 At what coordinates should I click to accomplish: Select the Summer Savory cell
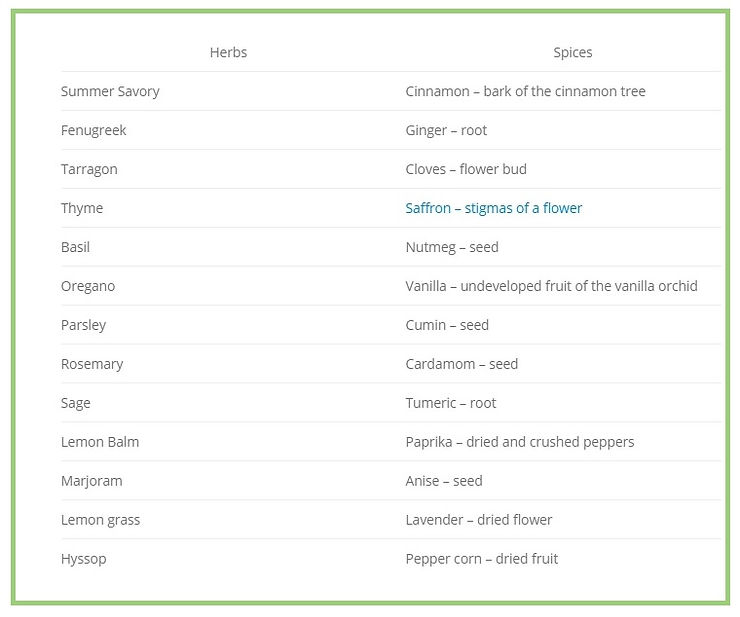click(110, 91)
